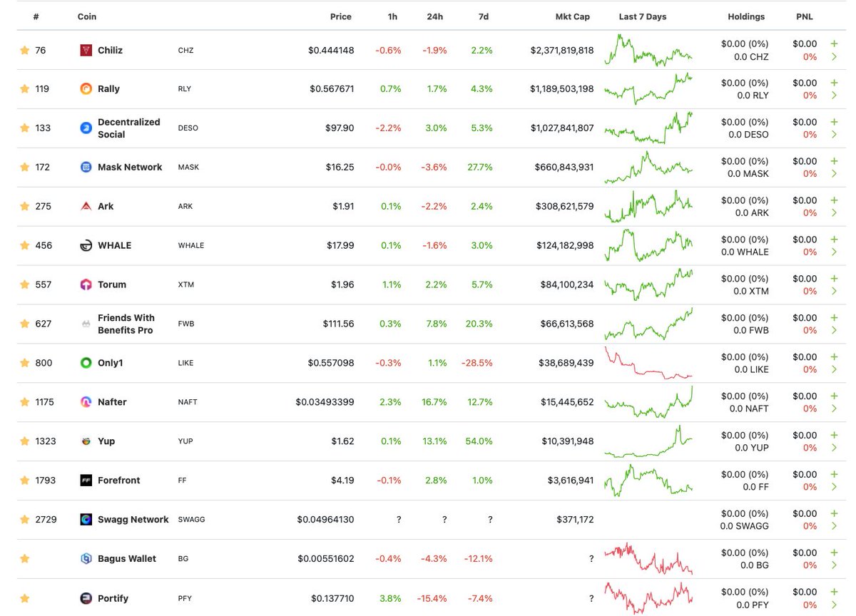
Task: Open the Bagus Wallet coin link
Action: (x=127, y=559)
